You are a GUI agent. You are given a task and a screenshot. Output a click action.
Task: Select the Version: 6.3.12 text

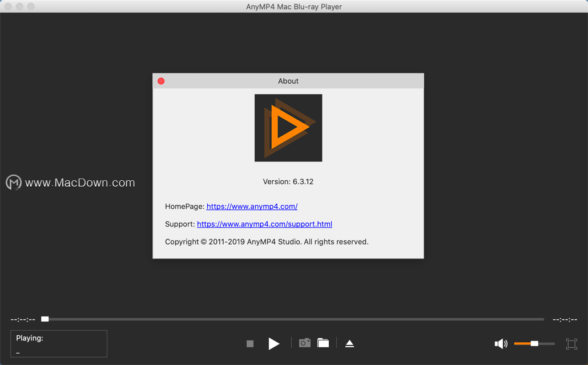(288, 182)
